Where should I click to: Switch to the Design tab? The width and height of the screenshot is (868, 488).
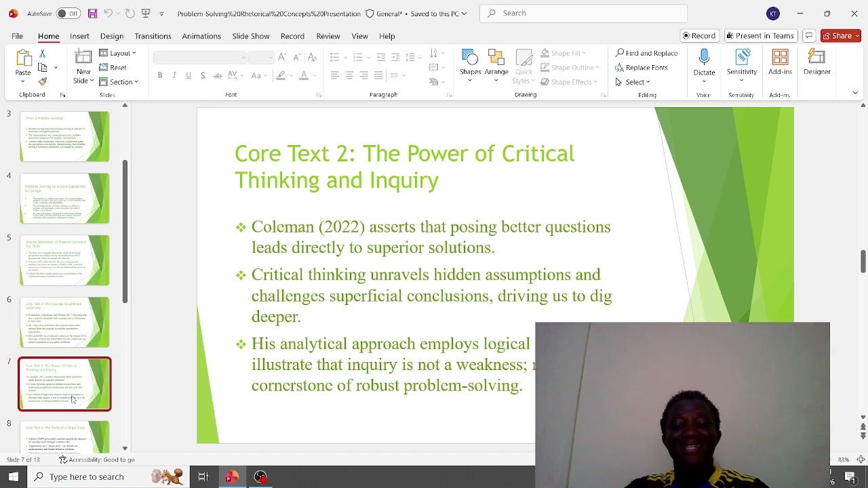pyautogui.click(x=112, y=36)
